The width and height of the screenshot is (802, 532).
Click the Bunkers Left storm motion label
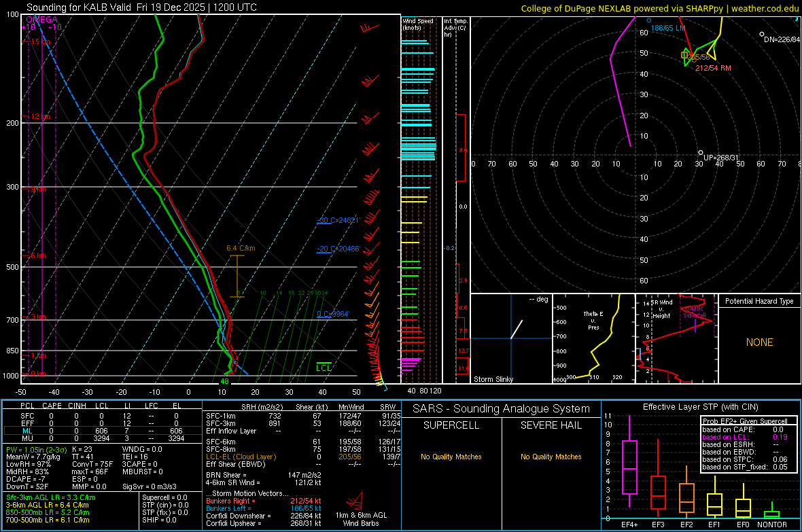(228, 508)
